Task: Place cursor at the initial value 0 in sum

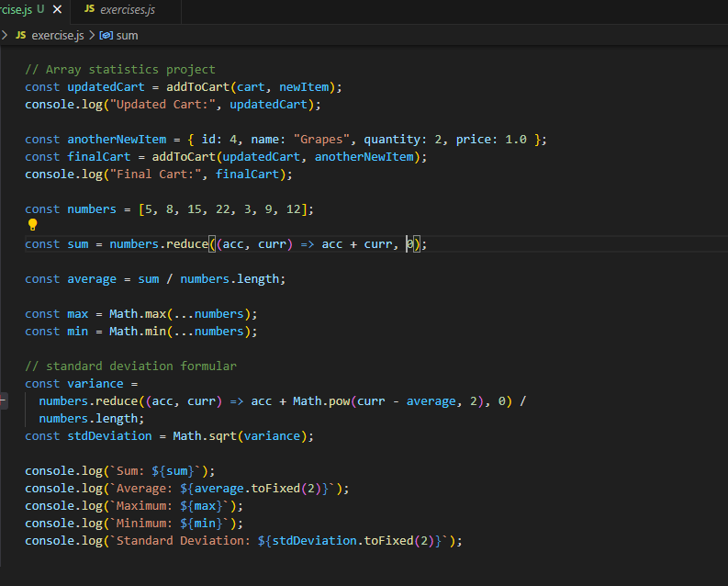Action: (410, 243)
